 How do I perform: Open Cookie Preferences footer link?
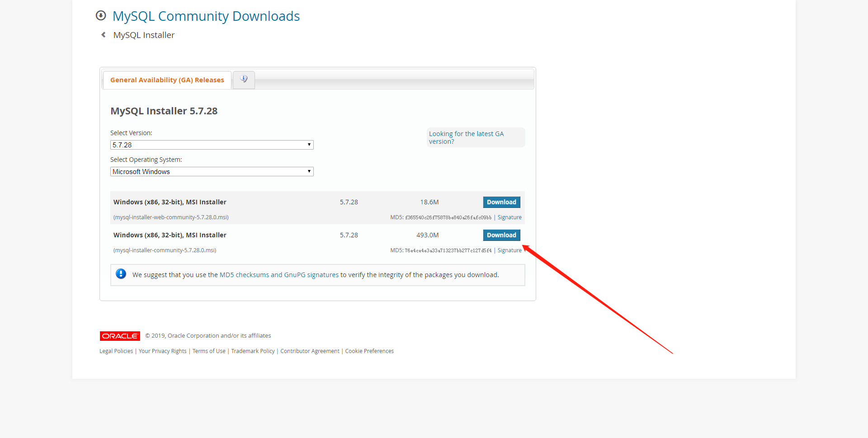click(x=369, y=351)
